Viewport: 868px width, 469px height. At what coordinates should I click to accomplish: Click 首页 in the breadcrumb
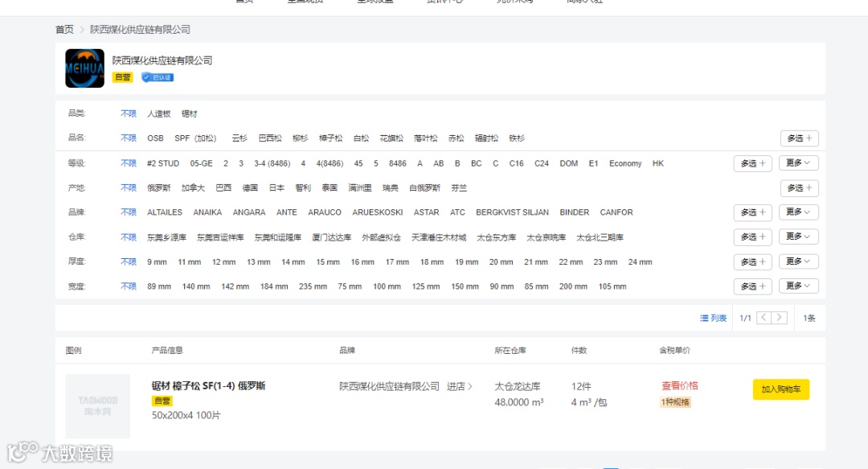click(x=64, y=30)
